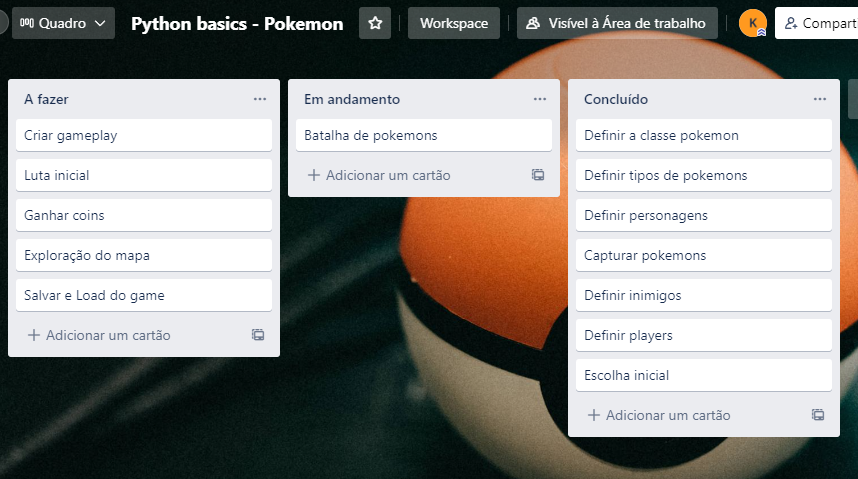Edit the A fazer list title
Viewport: 858px width, 479px height.
46,99
